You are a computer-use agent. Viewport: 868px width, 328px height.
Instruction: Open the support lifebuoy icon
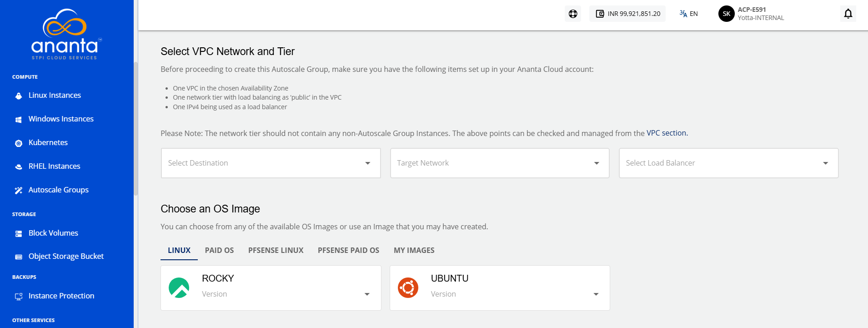coord(573,14)
